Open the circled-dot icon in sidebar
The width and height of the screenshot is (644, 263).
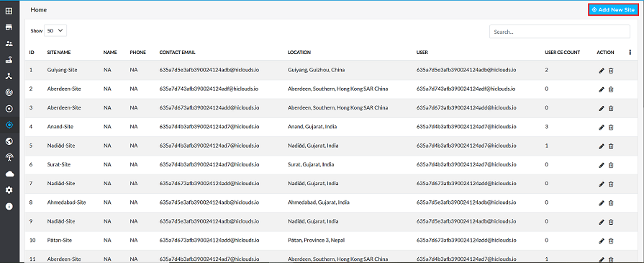tap(9, 109)
